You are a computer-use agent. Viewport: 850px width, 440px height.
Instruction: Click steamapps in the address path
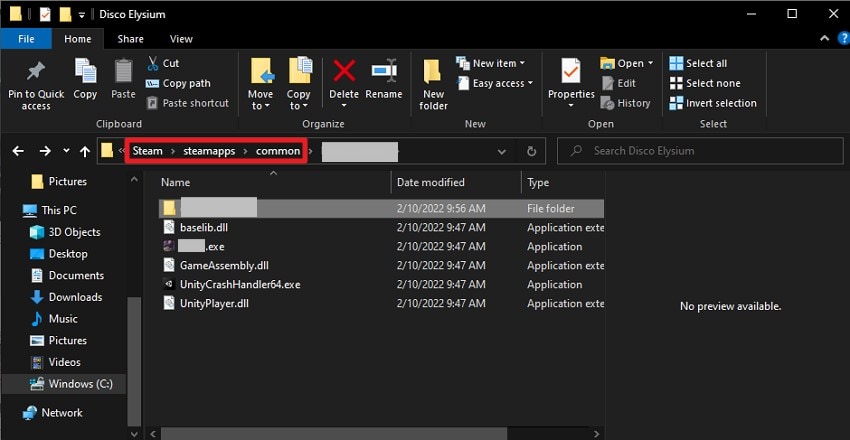tap(209, 151)
